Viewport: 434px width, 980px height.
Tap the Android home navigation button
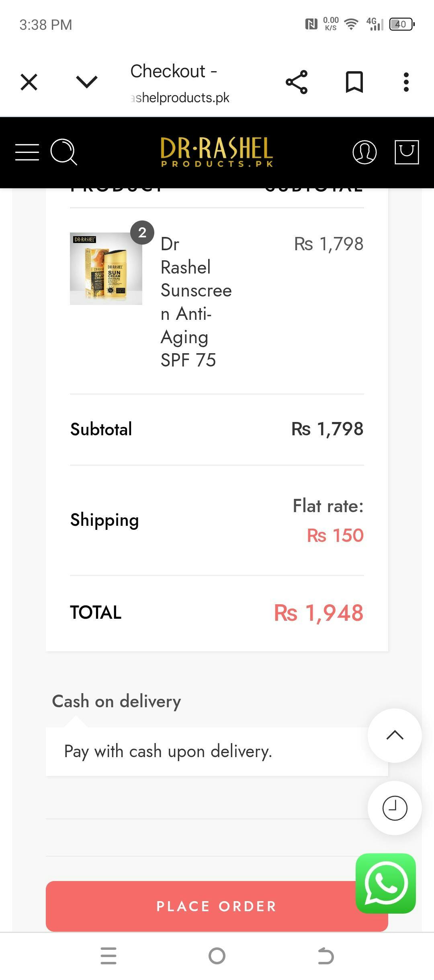(x=217, y=956)
